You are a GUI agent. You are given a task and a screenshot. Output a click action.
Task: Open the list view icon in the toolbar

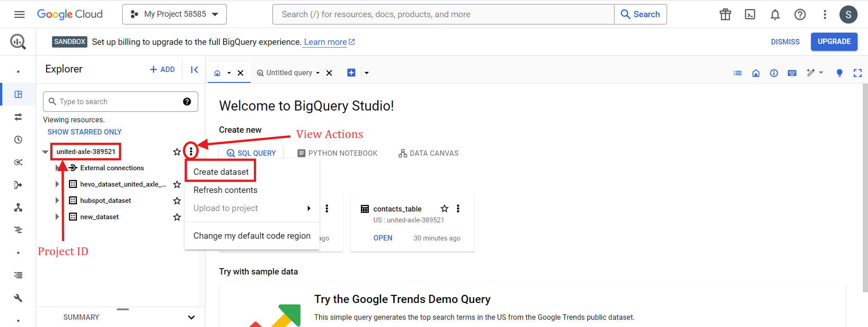click(x=738, y=73)
